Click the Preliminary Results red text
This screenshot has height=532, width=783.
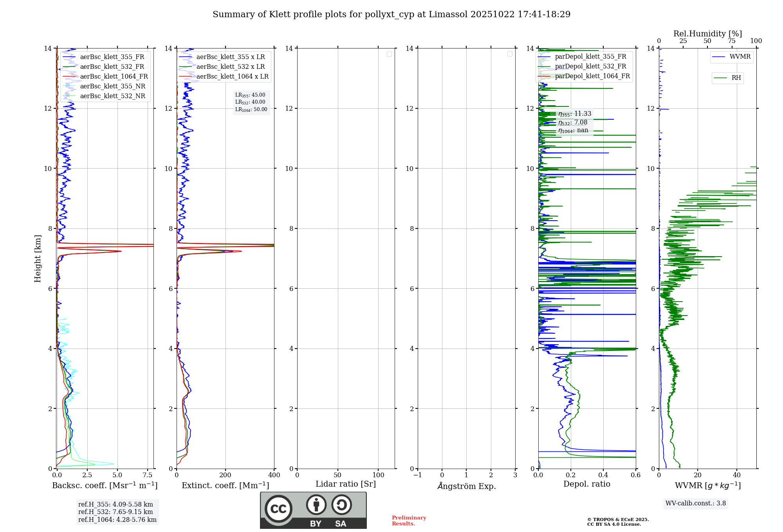(409, 521)
